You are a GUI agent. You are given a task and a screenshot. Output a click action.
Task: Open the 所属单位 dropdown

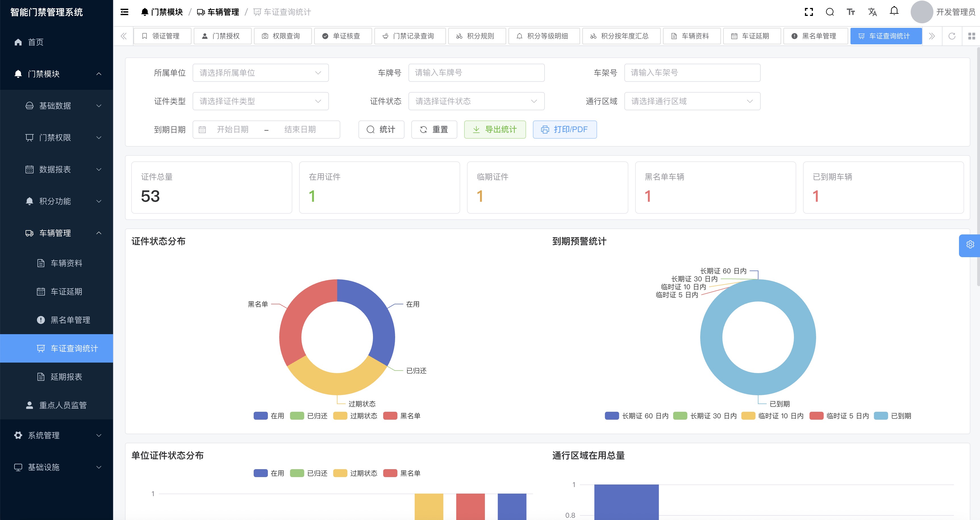(x=260, y=73)
